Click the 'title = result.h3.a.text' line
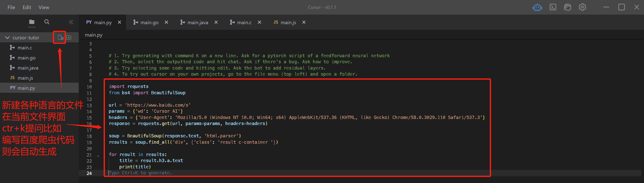Image resolution: width=644 pixels, height=183 pixels. [x=151, y=161]
